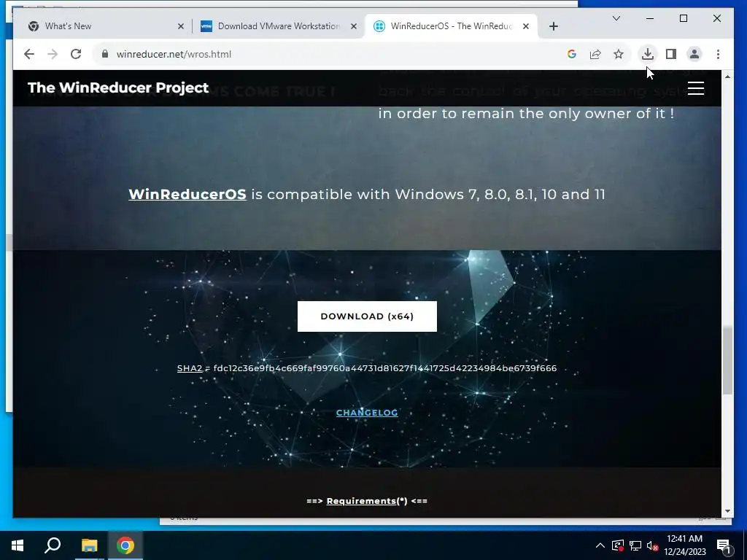
Task: Close the Download VMware Workstation tab
Action: pos(354,26)
